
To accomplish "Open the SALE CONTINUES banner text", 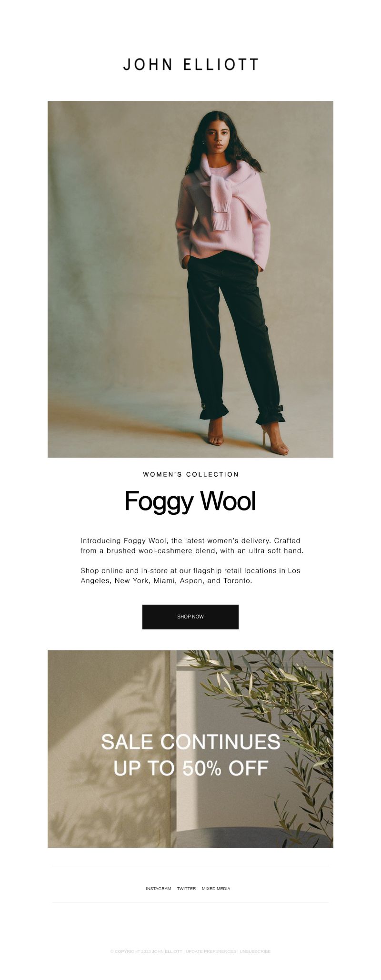I will coord(190,742).
